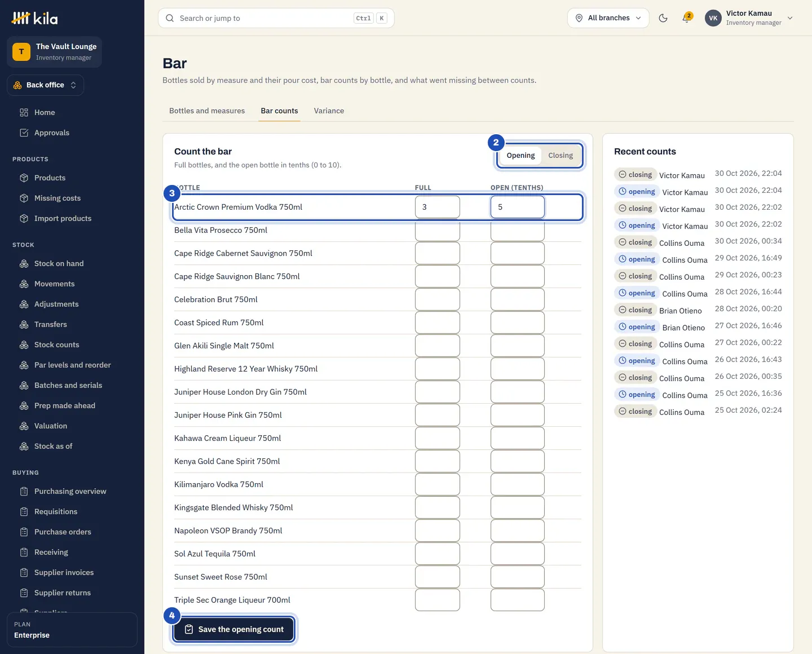Open Bottles and measures tab
This screenshot has height=654, width=812.
point(207,111)
